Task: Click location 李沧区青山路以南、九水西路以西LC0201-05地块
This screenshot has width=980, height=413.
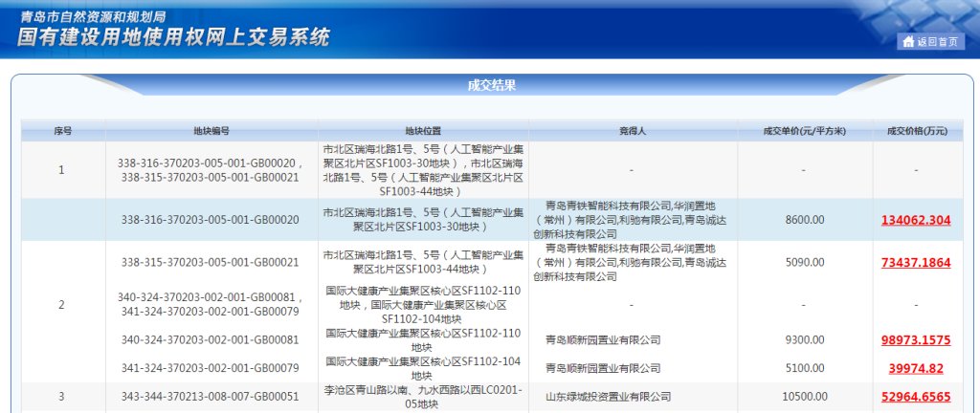Action: click(x=423, y=397)
